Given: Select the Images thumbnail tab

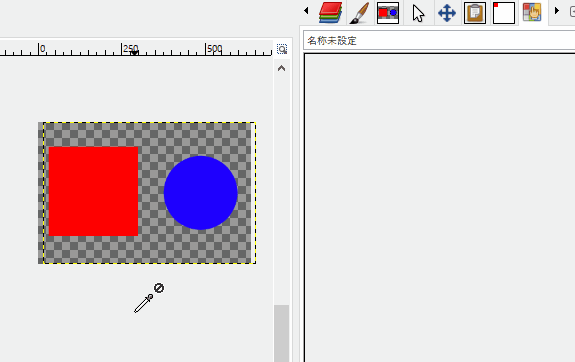Looking at the screenshot, I should [x=388, y=13].
